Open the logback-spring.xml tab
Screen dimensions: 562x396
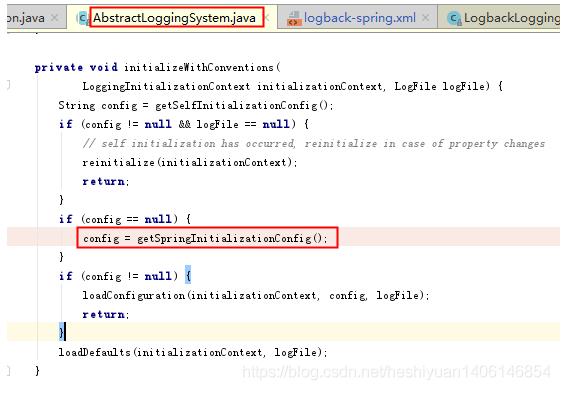tap(359, 18)
